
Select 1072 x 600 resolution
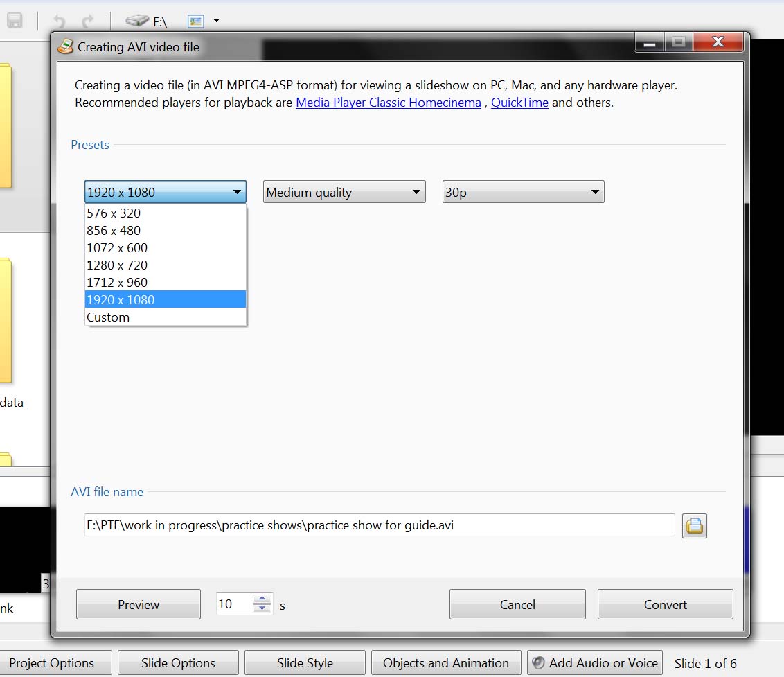[166, 247]
